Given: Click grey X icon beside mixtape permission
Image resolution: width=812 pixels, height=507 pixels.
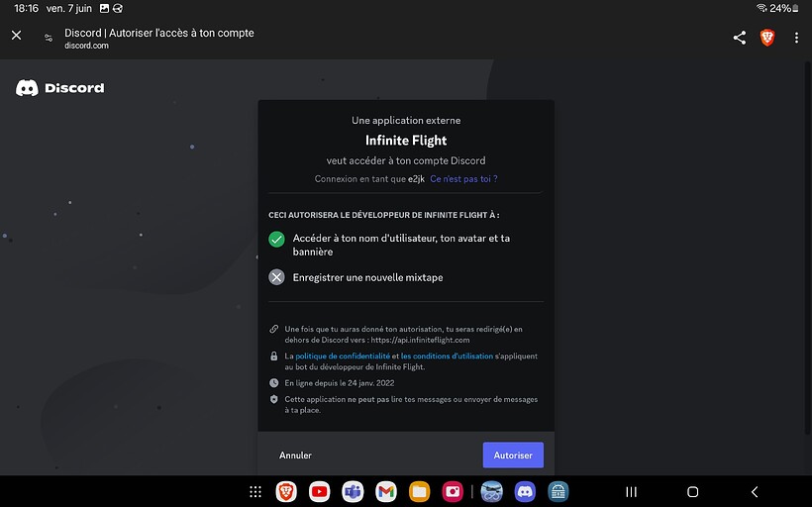Looking at the screenshot, I should (276, 277).
